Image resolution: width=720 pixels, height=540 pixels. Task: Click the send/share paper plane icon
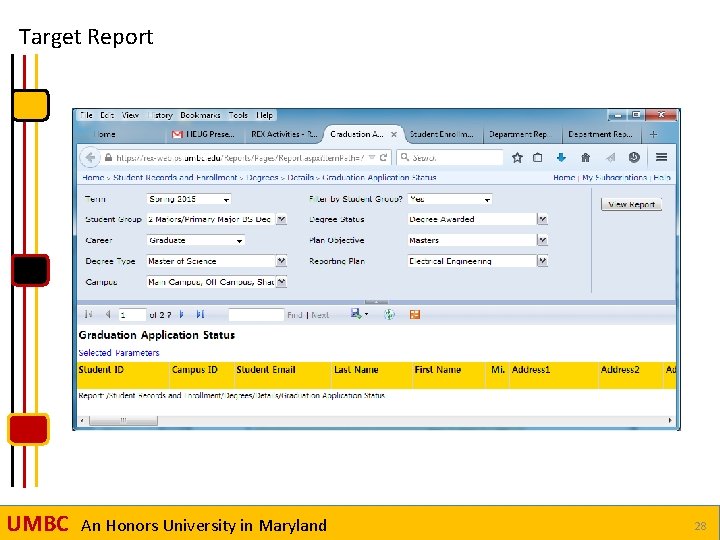pyautogui.click(x=610, y=158)
